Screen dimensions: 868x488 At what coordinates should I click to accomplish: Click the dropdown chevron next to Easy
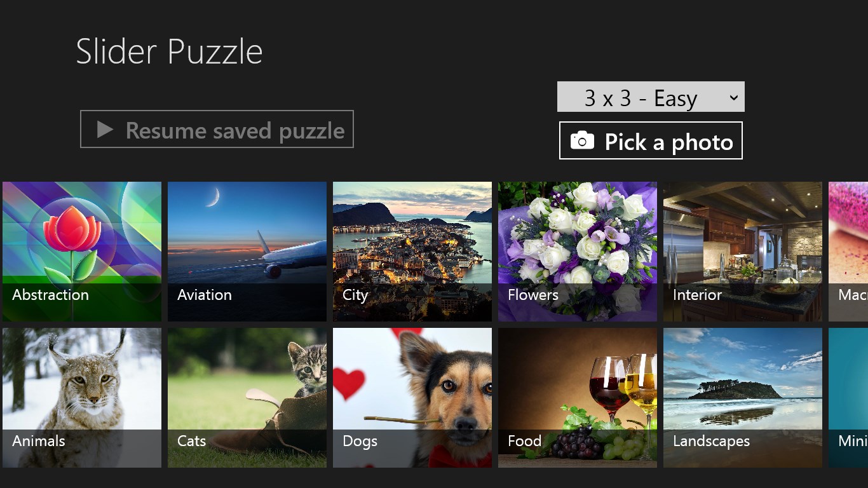point(735,97)
